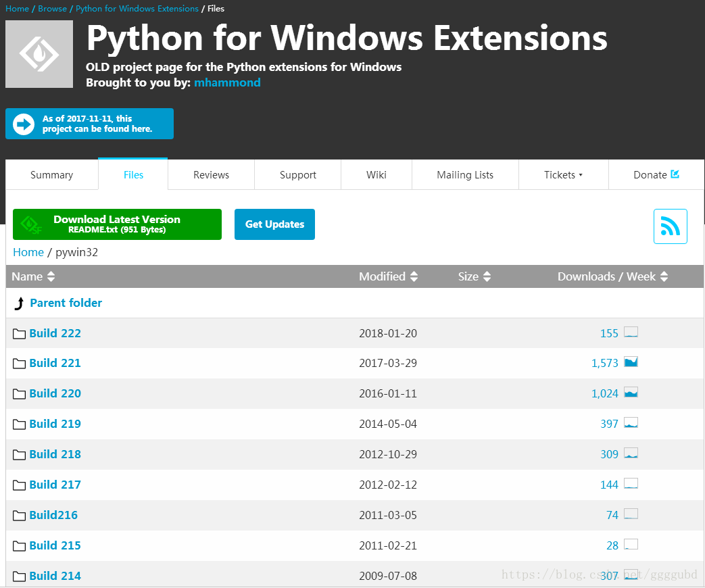Viewport: 705px width, 588px height.
Task: Sort by the Modified column arrows
Action: [x=414, y=276]
